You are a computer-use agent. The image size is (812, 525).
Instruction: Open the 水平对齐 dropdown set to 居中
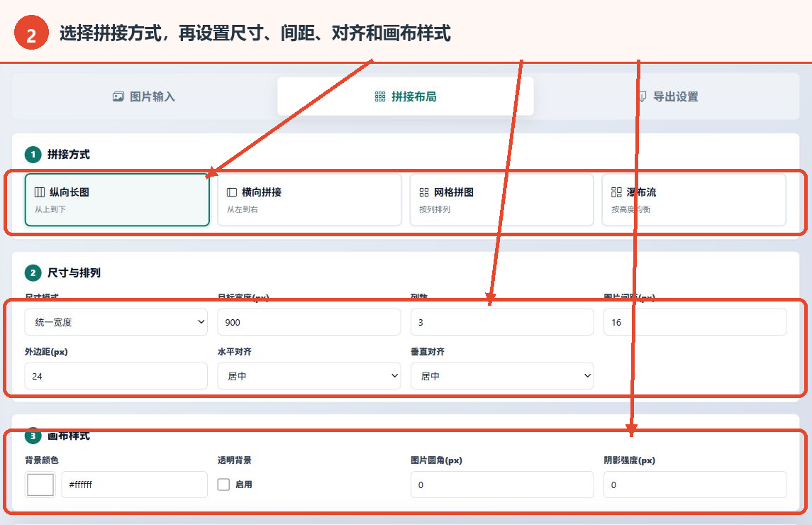pos(309,376)
